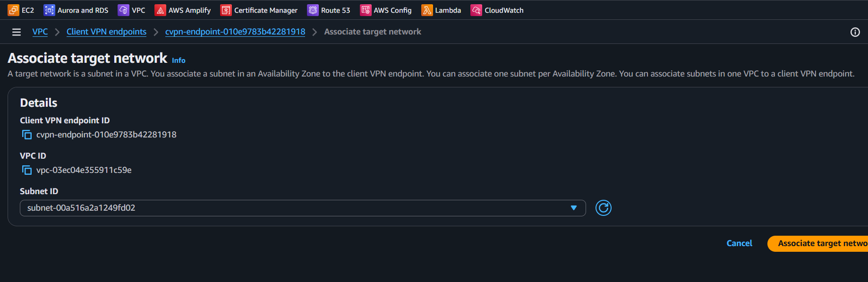Viewport: 868px width, 282px height.
Task: Navigate to Client VPN endpoints breadcrumb
Action: tap(106, 32)
